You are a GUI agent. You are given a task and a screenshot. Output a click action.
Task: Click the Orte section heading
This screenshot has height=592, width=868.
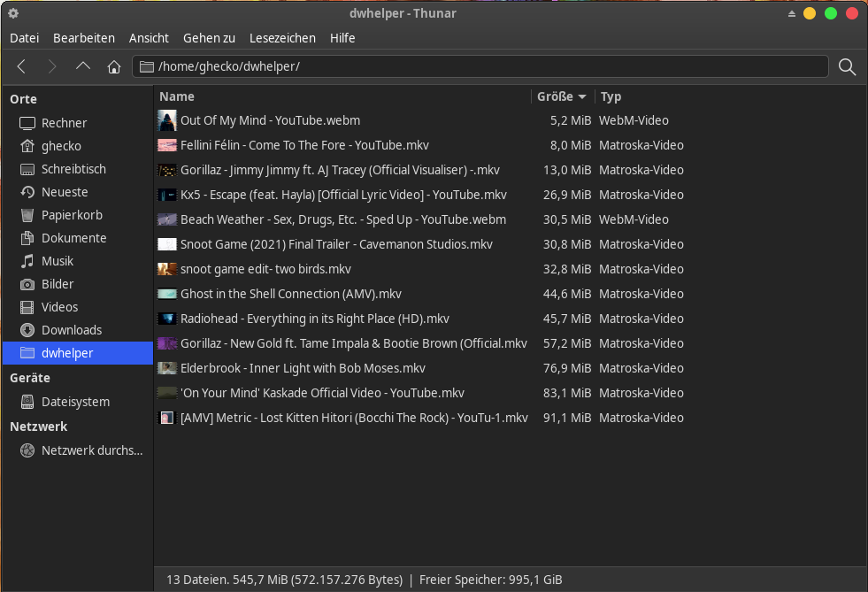(x=23, y=99)
